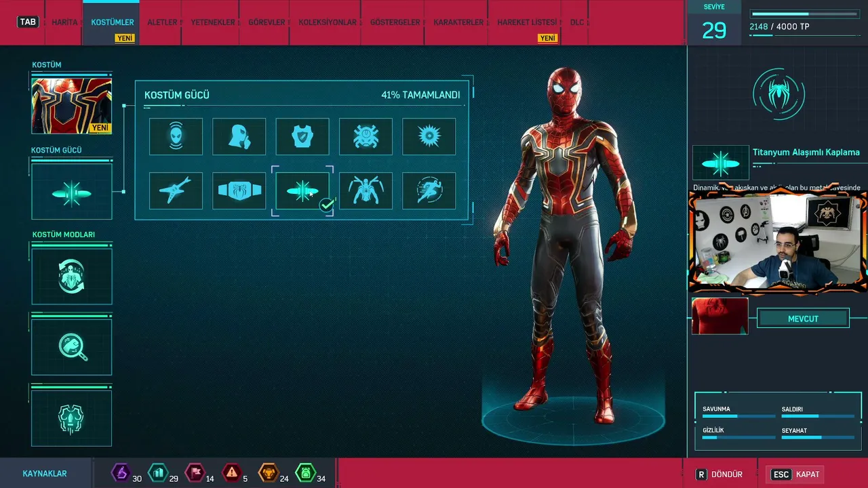This screenshot has width=868, height=488.
Task: Click the circular spider emblem in right panel
Action: tap(778, 94)
